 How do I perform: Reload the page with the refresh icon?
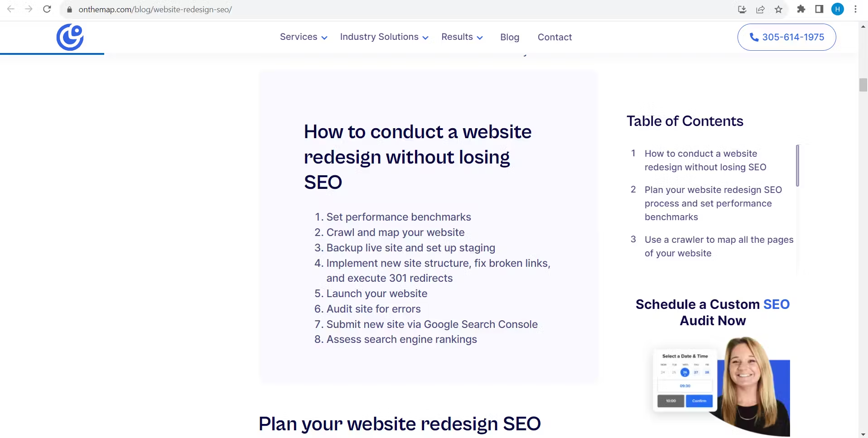47,9
